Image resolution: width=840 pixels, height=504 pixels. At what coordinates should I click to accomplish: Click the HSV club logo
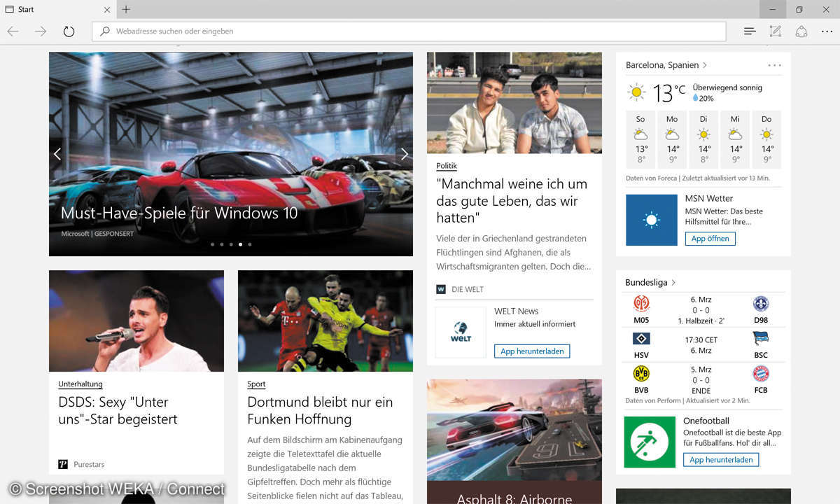(x=641, y=339)
